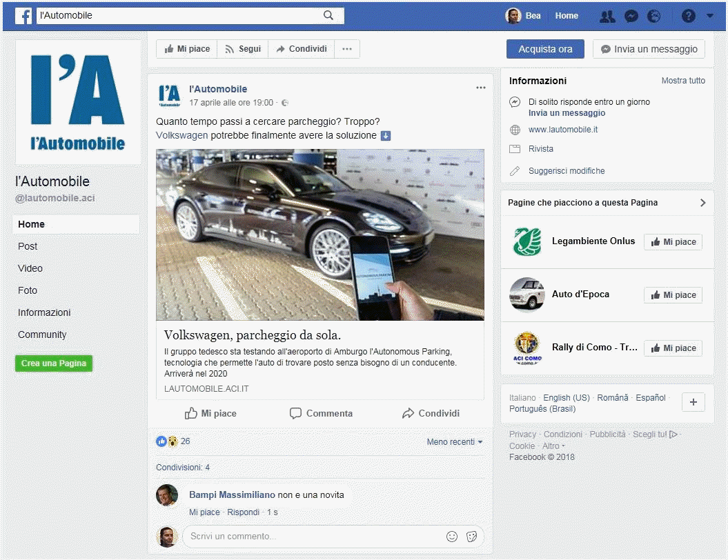
Task: Click the emoji smiley icon in comment box
Action: pyautogui.click(x=452, y=537)
